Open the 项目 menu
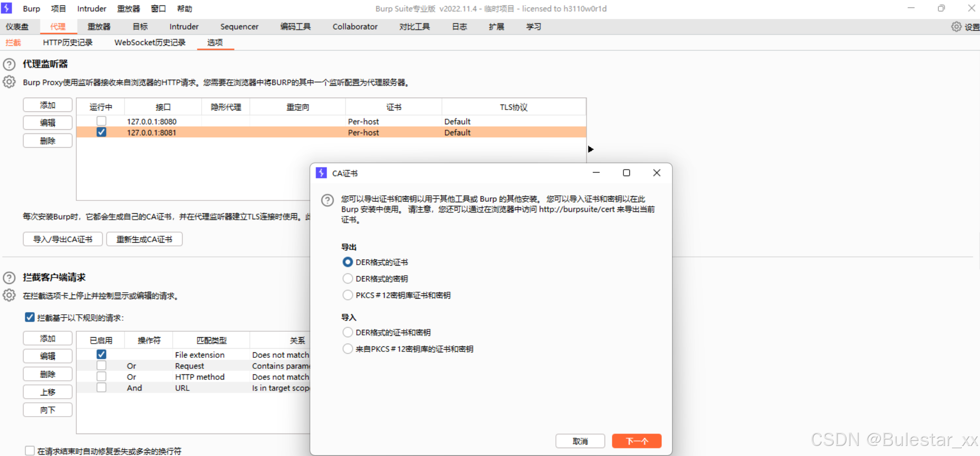This screenshot has height=456, width=980. pyautogui.click(x=58, y=9)
